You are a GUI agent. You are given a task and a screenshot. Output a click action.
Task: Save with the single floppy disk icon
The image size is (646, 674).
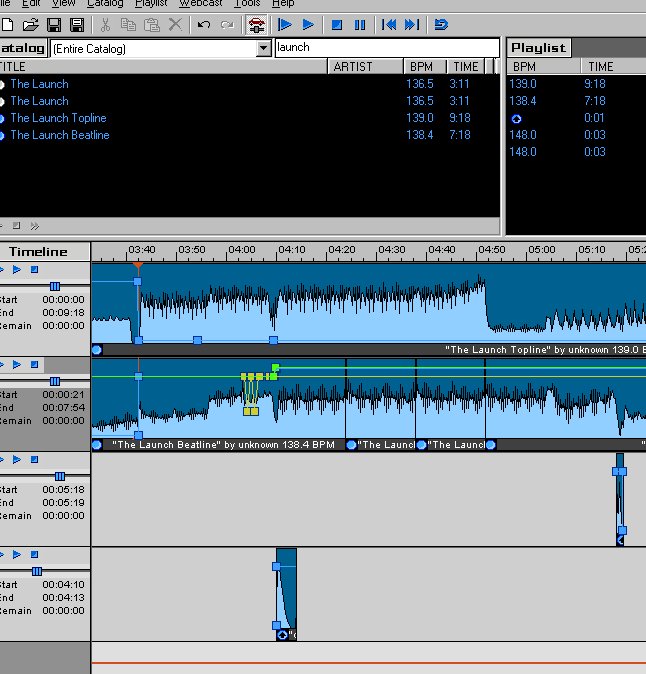coord(54,25)
